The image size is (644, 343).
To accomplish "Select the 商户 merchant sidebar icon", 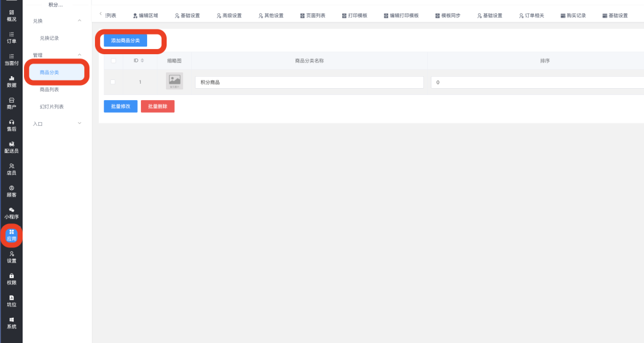I will point(11,103).
